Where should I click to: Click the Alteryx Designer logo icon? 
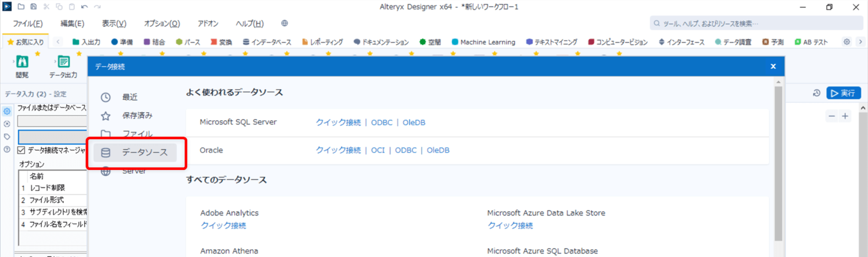coord(7,7)
